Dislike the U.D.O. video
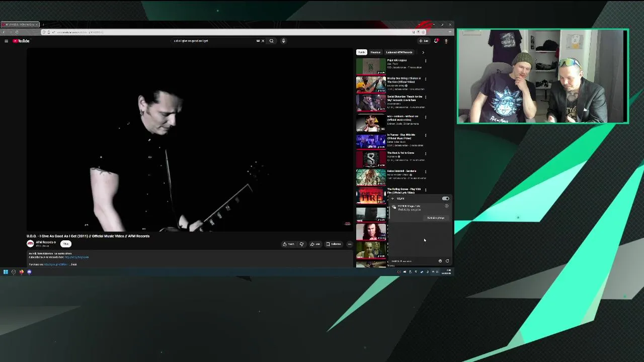644x362 pixels. pyautogui.click(x=301, y=244)
